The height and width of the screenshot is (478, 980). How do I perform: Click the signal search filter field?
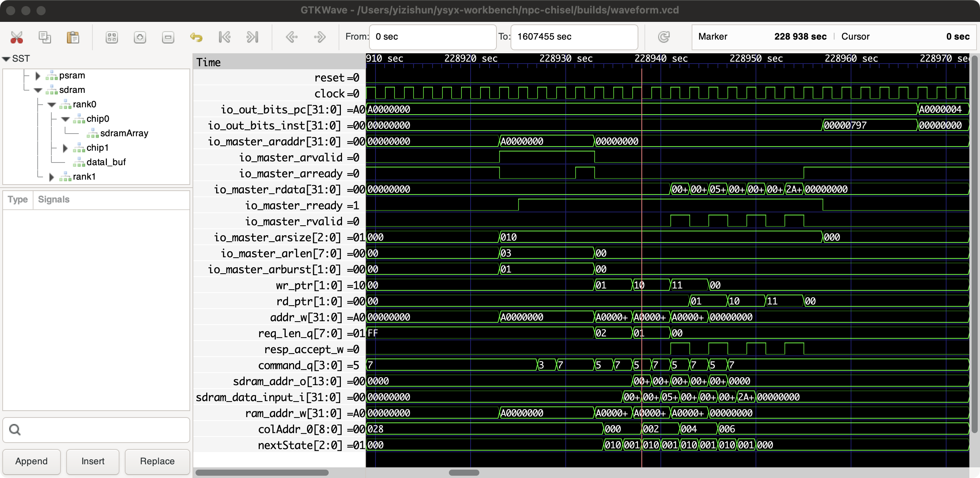pos(96,430)
